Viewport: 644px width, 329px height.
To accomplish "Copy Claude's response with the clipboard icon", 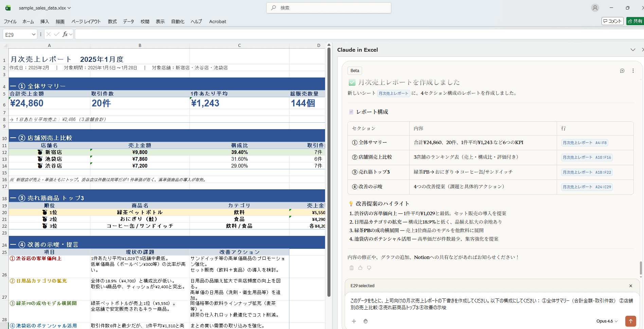I will (352, 268).
